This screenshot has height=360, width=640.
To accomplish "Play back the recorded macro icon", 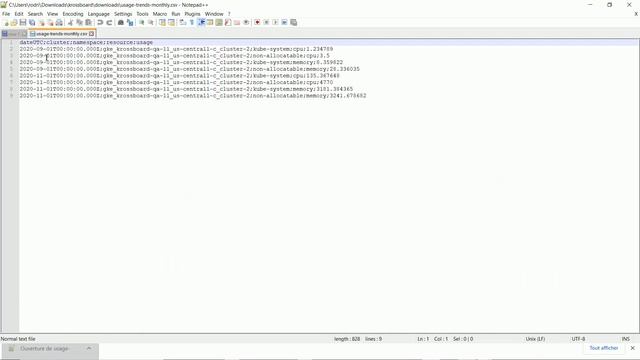I will (275, 22).
